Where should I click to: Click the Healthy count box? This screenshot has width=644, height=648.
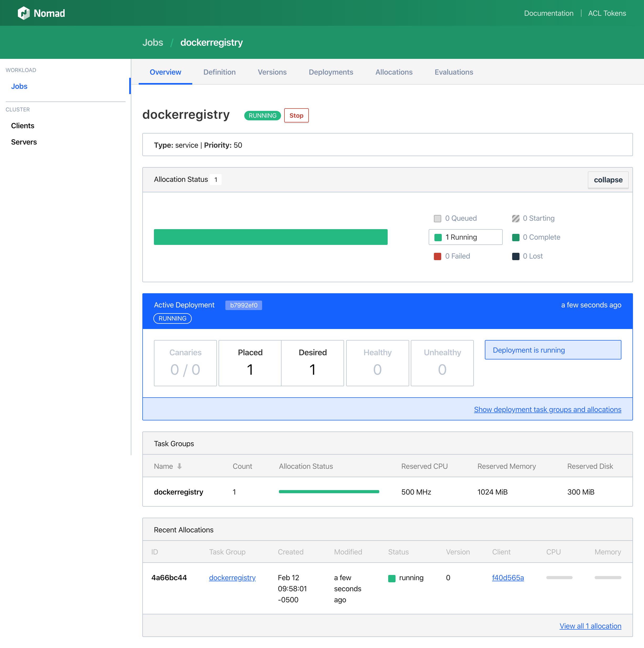[x=377, y=363]
